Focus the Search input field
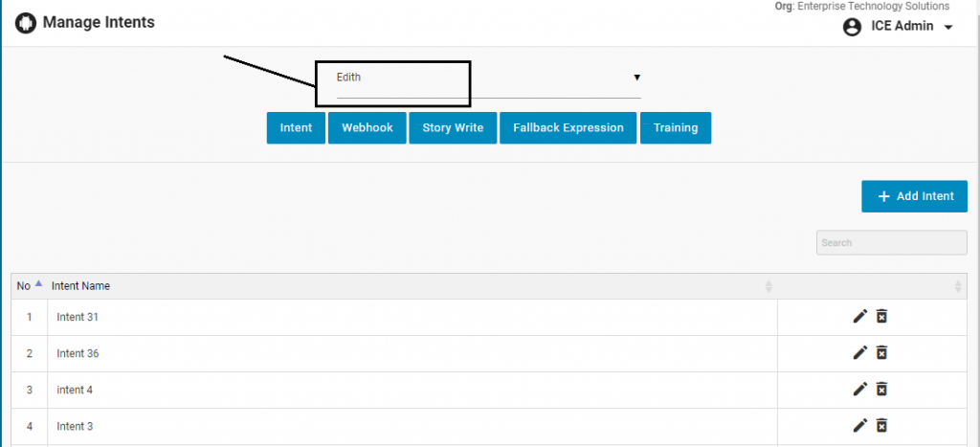 pyautogui.click(x=891, y=243)
